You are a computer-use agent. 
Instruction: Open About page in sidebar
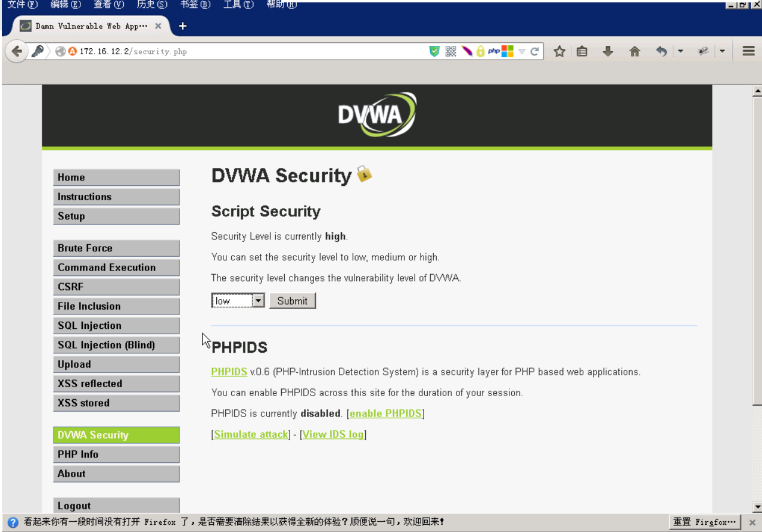tap(116, 474)
